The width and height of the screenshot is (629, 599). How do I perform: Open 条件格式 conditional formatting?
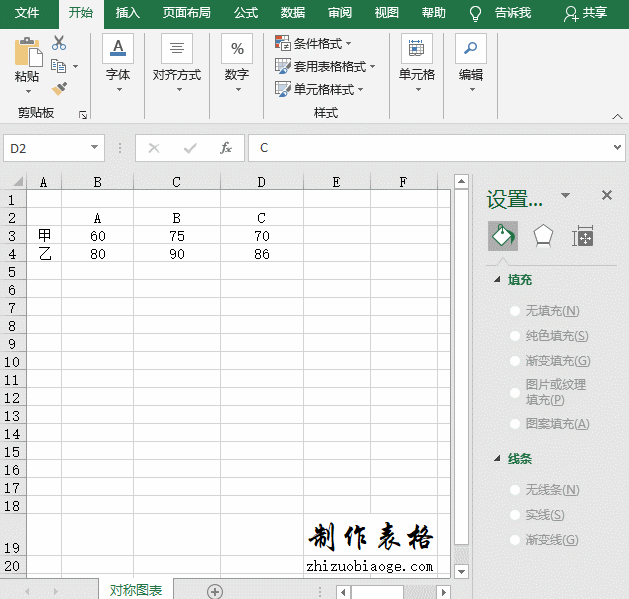pyautogui.click(x=313, y=43)
